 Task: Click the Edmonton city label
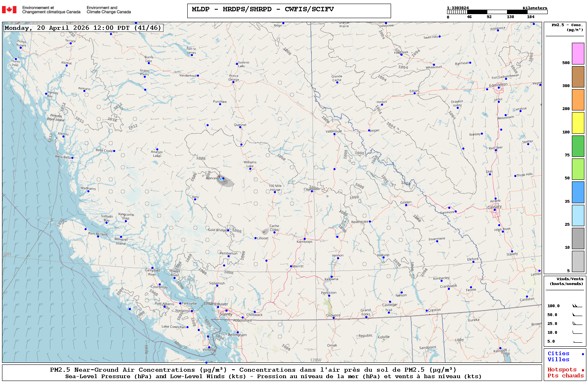point(498,85)
